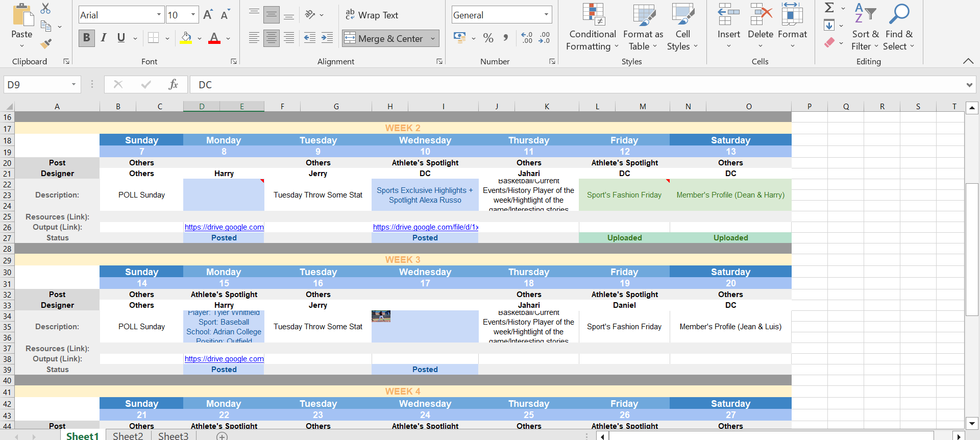Screen dimensions: 980x440
Task: Open Week 2 Monday's Google Drive link
Action: coord(224,227)
